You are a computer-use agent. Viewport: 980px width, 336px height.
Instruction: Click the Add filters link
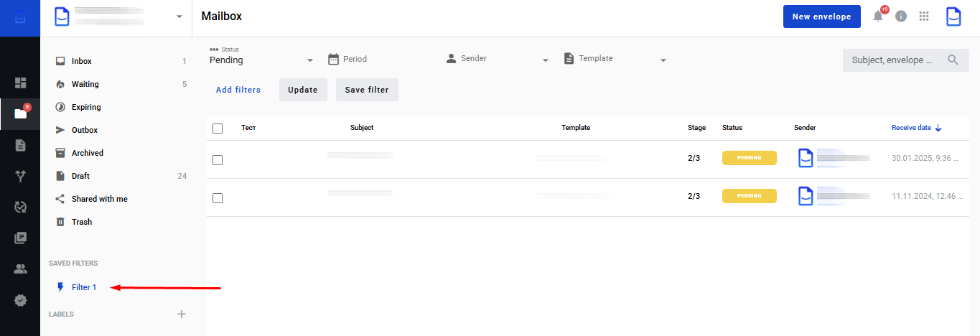click(238, 90)
